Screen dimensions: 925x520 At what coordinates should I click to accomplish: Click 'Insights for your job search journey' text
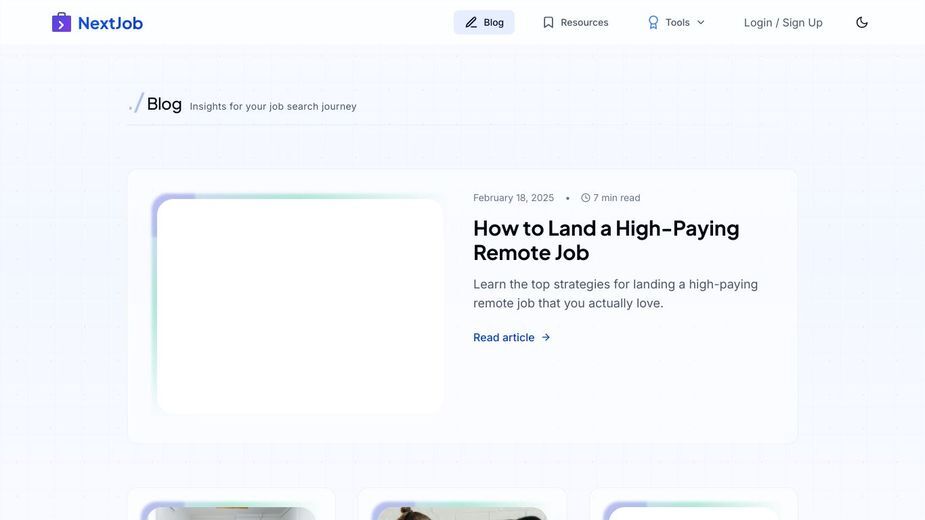coord(273,106)
